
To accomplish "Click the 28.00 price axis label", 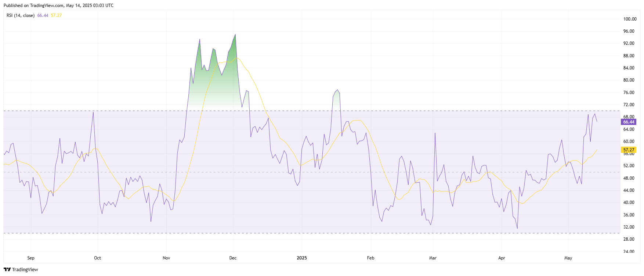I will (x=629, y=239).
